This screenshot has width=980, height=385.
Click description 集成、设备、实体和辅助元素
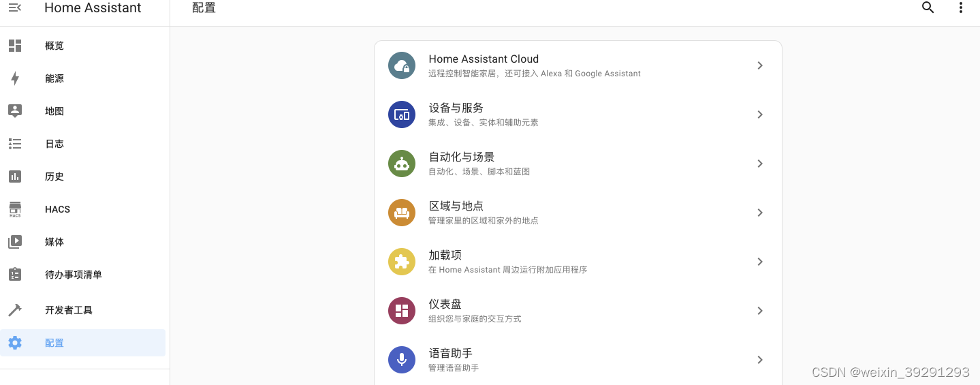(484, 123)
